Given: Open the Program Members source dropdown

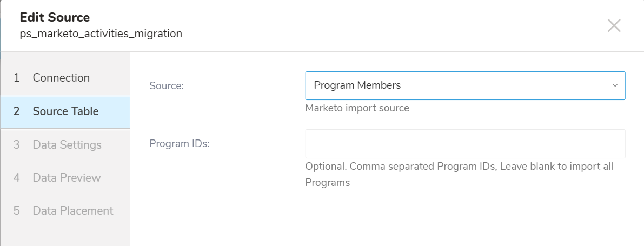Looking at the screenshot, I should [460, 85].
